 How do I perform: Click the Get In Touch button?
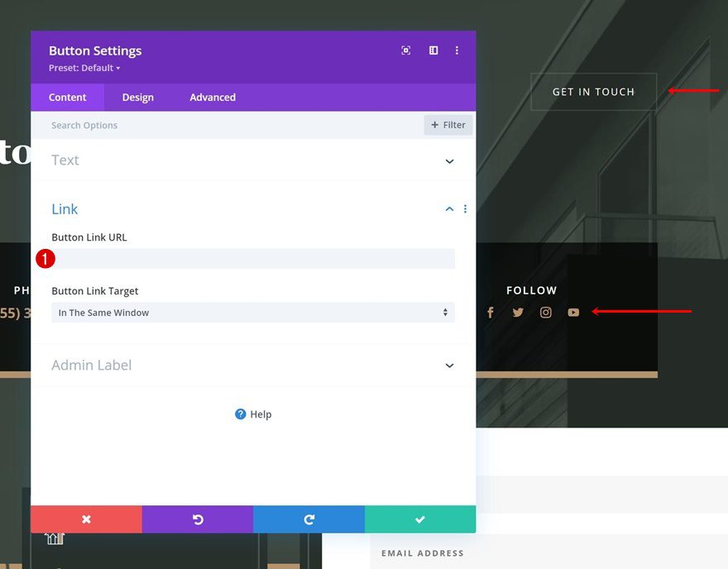pyautogui.click(x=593, y=92)
